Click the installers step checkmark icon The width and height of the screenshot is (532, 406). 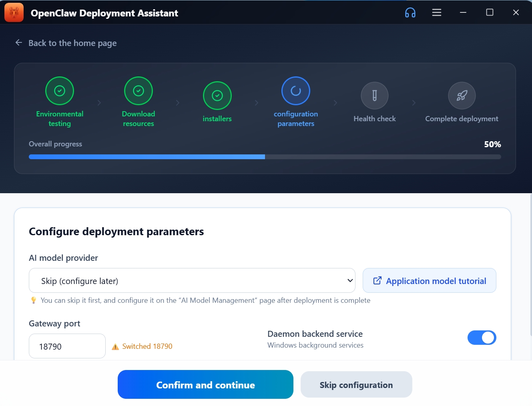(x=217, y=96)
